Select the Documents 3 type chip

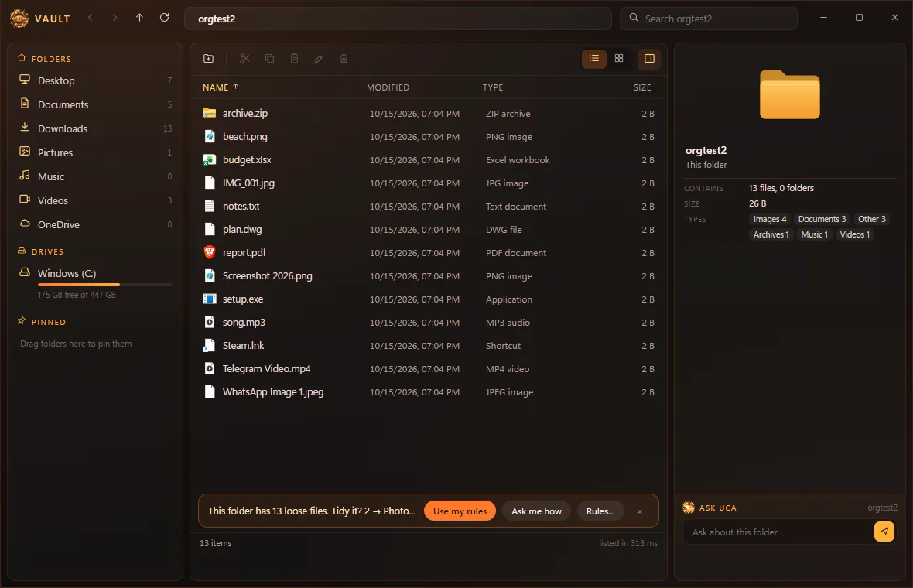(x=822, y=219)
